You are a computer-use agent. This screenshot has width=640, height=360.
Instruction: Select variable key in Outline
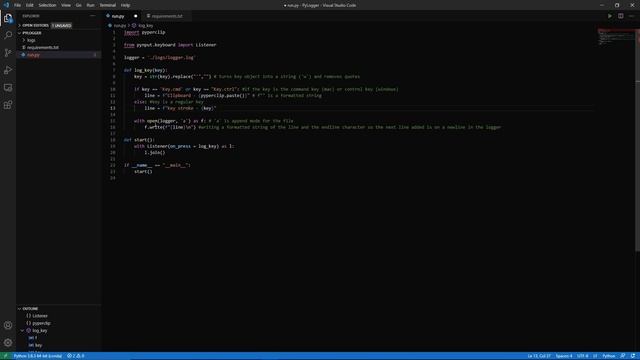[38, 345]
